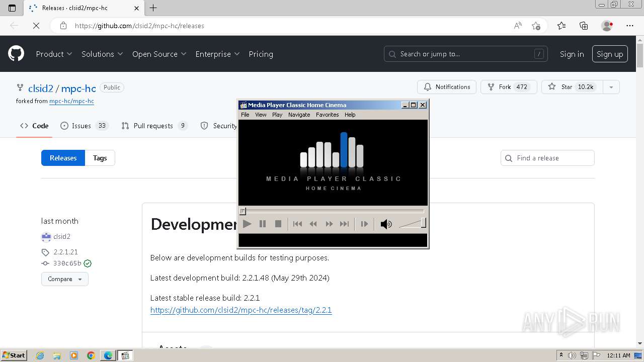The image size is (644, 362).
Task: Switch to the Security tab
Action: click(x=218, y=126)
